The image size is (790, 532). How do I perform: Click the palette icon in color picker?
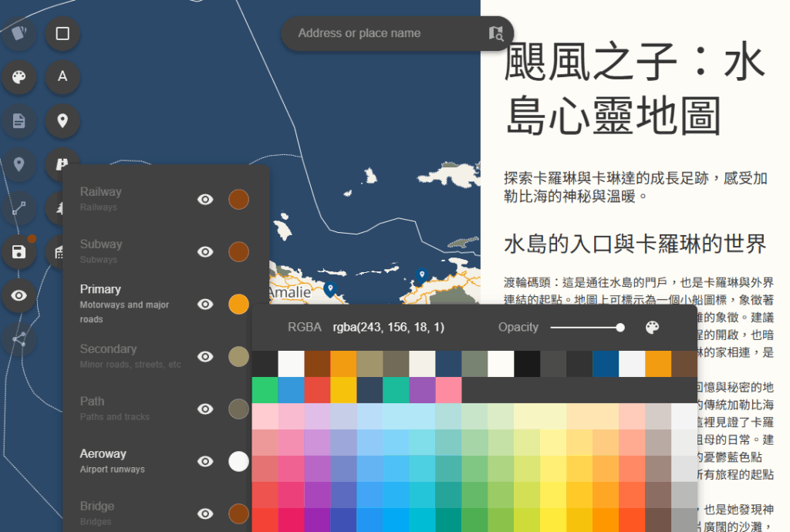[x=652, y=328]
